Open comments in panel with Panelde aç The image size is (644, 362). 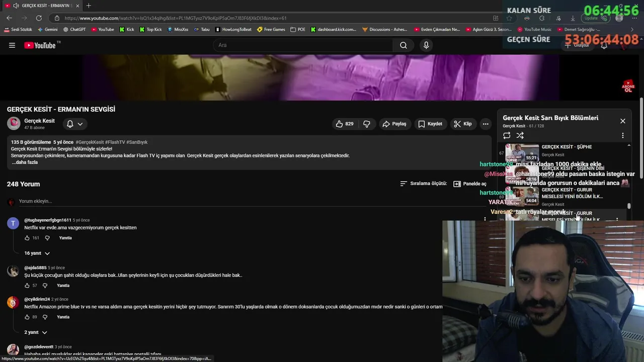tap(470, 184)
